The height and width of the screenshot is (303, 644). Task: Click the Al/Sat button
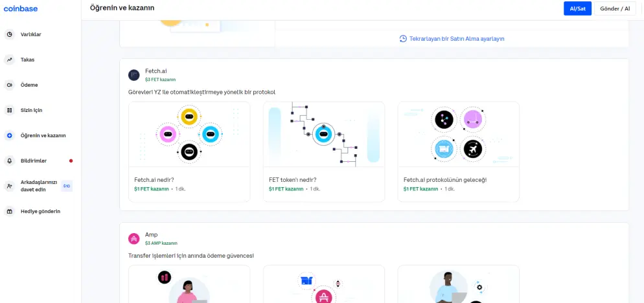click(577, 8)
